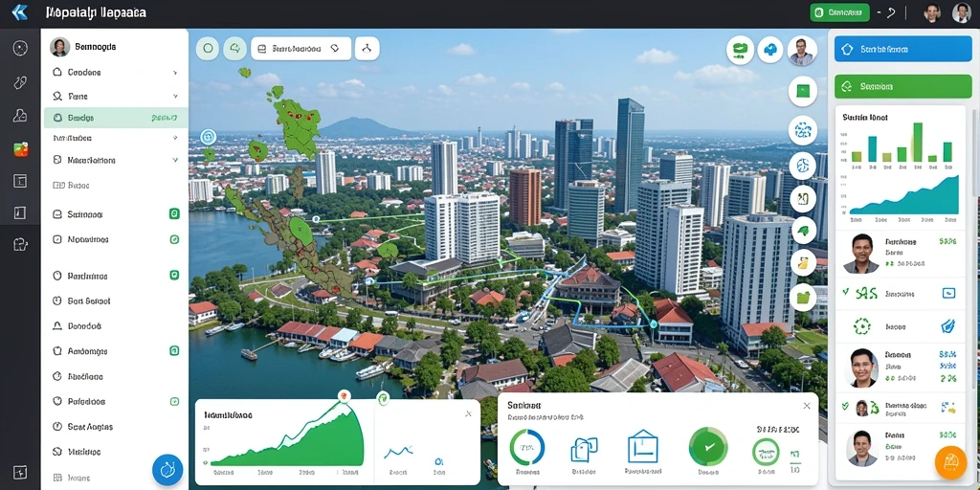
Task: Click the green recycle circle icon in right panel
Action: (x=861, y=325)
